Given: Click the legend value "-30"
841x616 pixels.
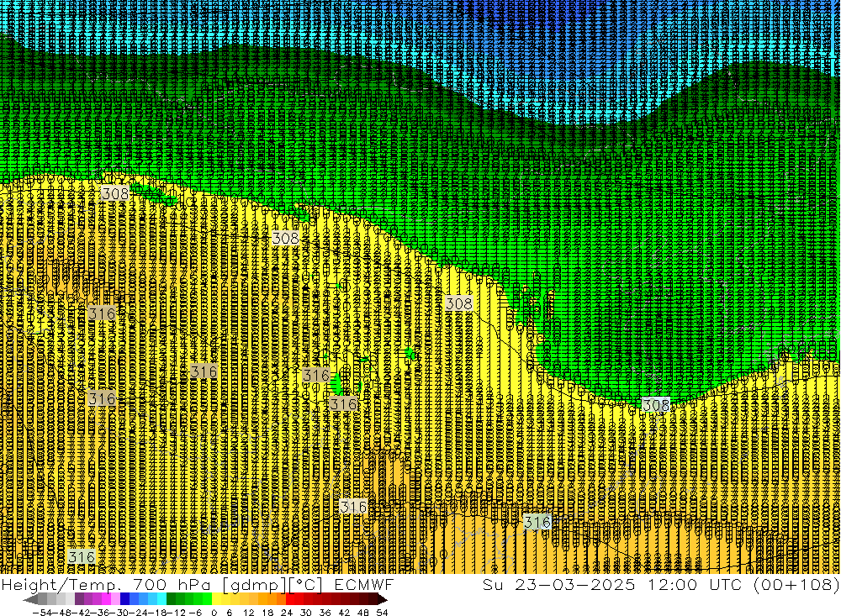Looking at the screenshot, I should [118, 613].
